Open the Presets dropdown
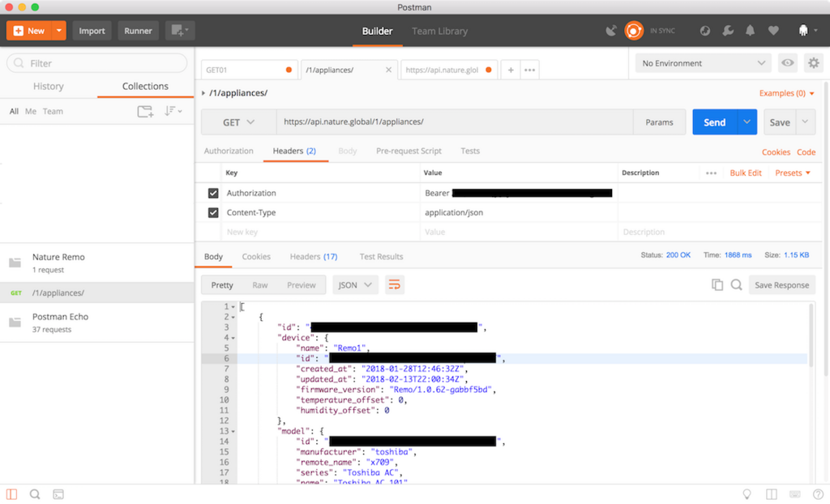 (x=793, y=173)
